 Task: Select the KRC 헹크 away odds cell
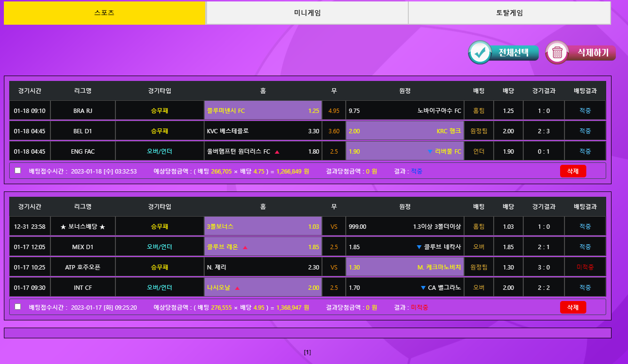[x=404, y=131]
